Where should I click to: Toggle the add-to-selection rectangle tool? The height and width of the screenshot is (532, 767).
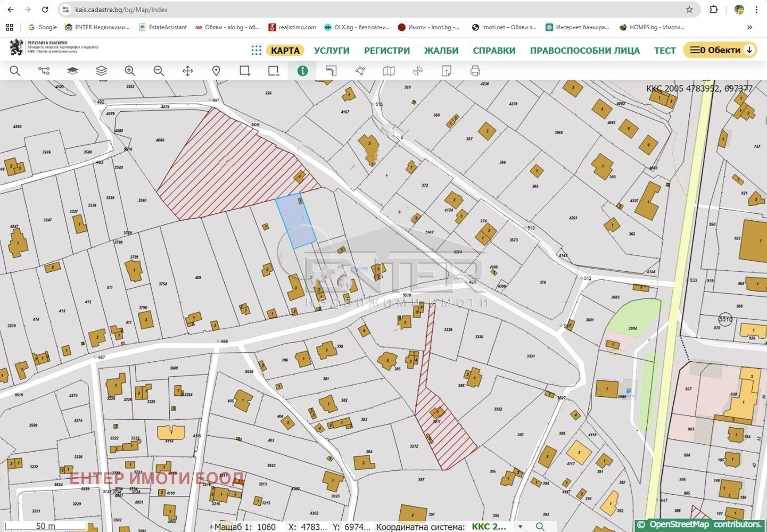tap(245, 71)
